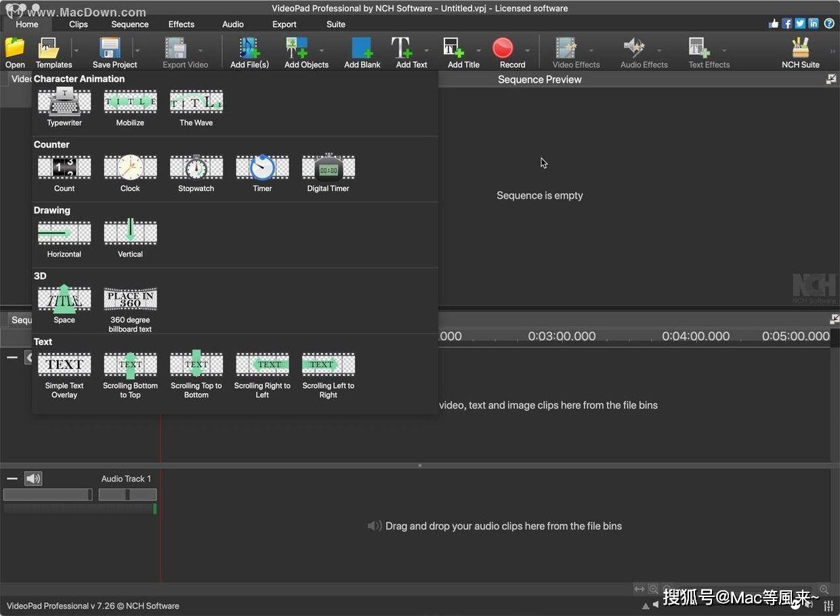Insert a blank clip with Add Blank
Image resolution: width=840 pixels, height=616 pixels.
(x=362, y=53)
